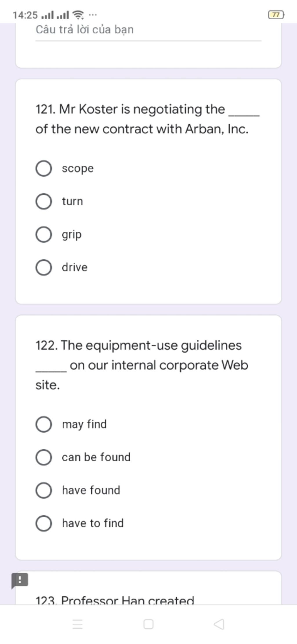Tap the 14:25 clock in status bar
The image size is (297, 644).
[25, 15]
